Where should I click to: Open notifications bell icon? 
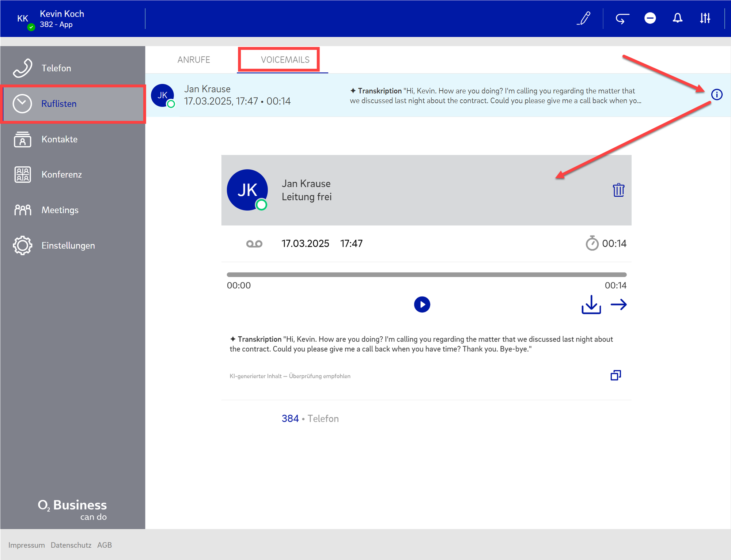pyautogui.click(x=677, y=18)
